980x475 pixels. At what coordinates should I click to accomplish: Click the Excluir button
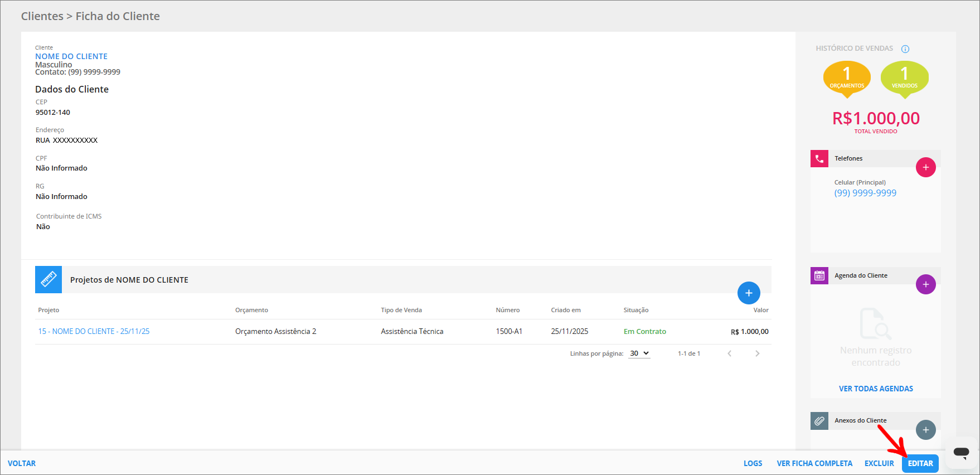[879, 463]
